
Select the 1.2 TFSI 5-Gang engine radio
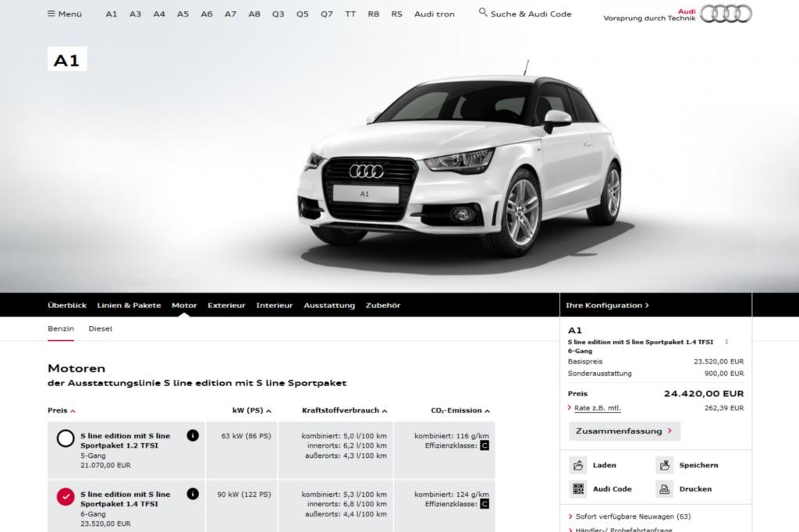[66, 438]
